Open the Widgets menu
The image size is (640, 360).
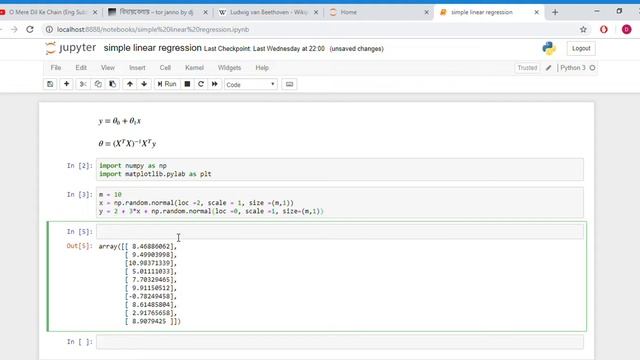click(x=229, y=68)
